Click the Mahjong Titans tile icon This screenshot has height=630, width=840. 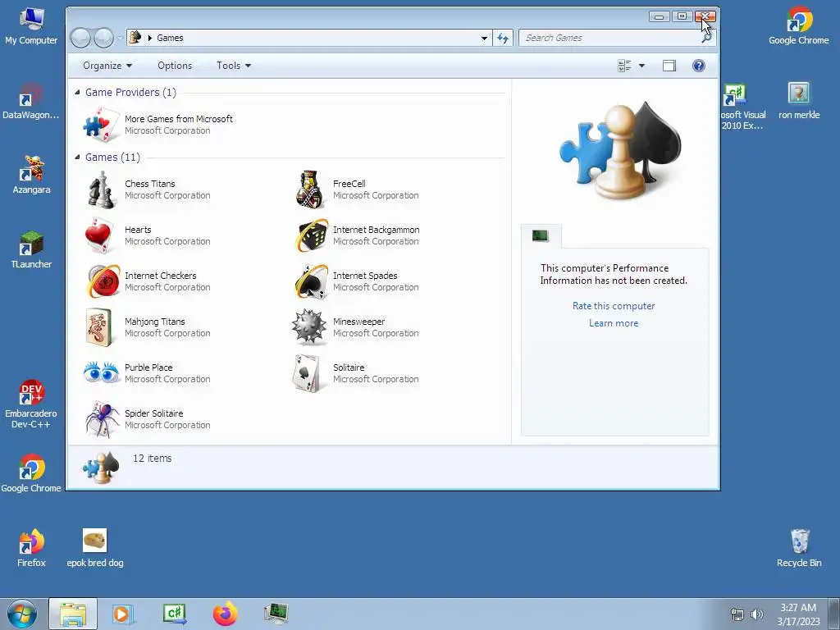coord(99,327)
